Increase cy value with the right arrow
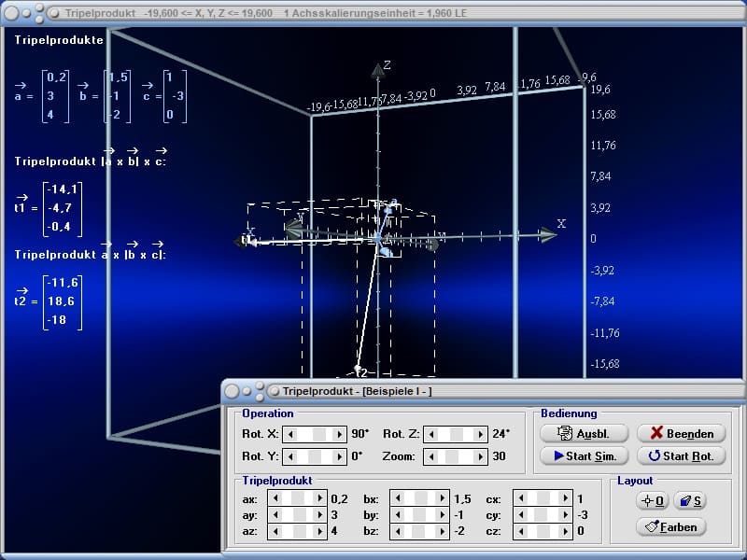 click(x=566, y=514)
